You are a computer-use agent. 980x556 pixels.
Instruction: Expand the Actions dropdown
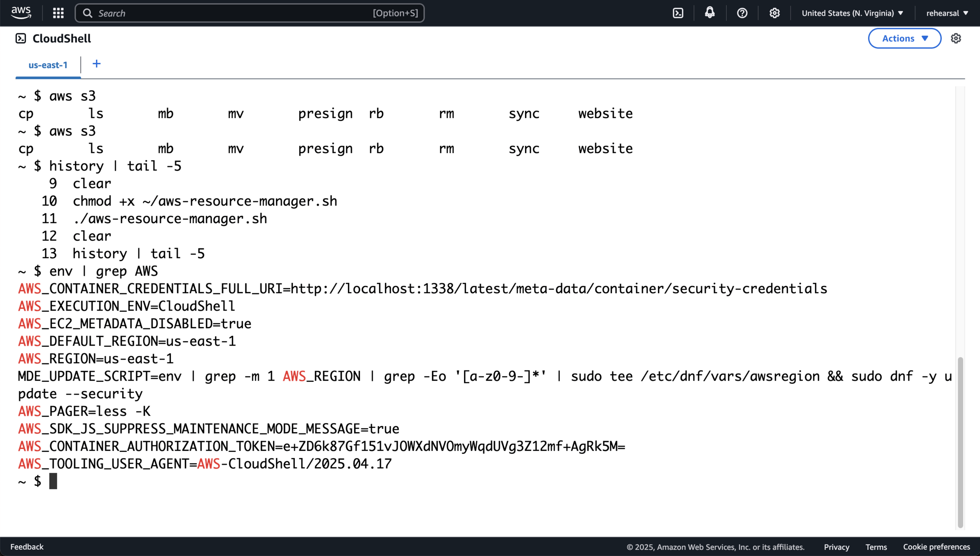point(904,38)
